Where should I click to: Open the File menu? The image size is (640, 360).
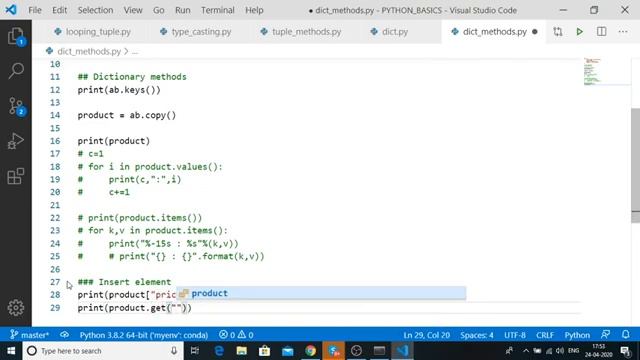pos(35,10)
